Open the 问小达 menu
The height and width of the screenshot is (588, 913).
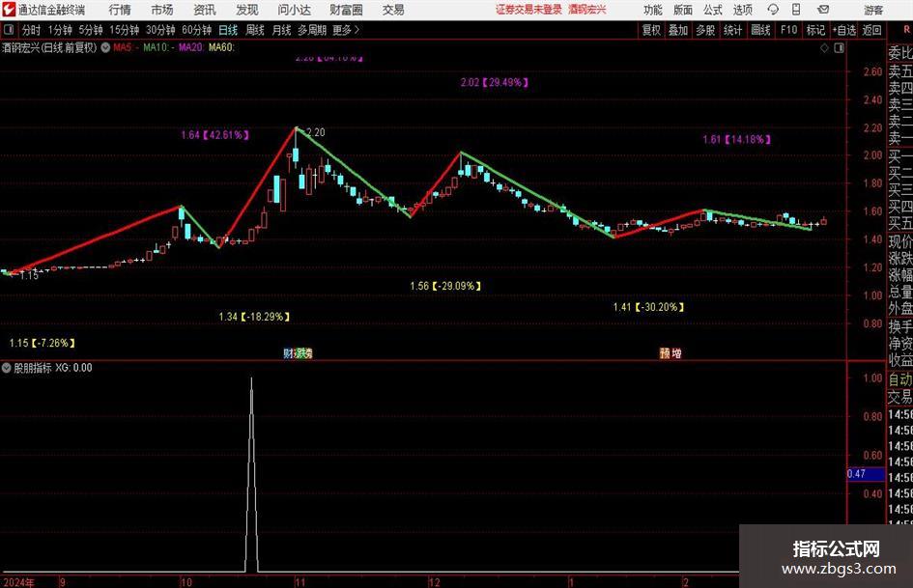click(294, 10)
